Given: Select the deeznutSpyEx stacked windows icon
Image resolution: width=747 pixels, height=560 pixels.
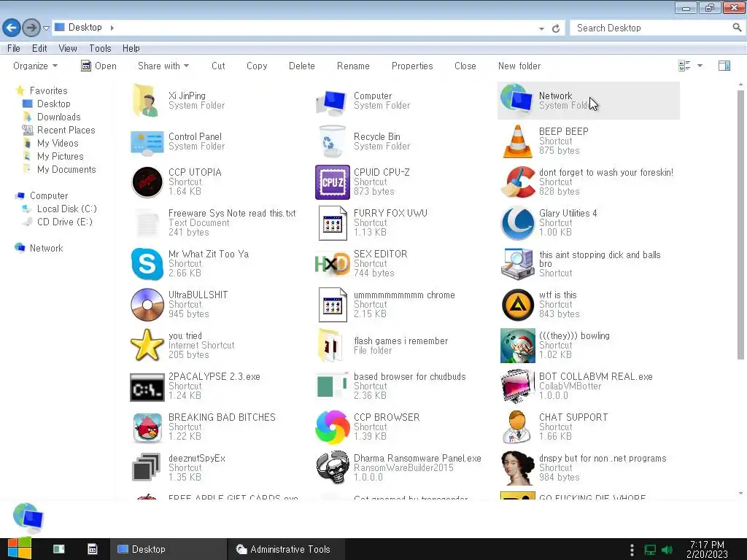Looking at the screenshot, I should [146, 467].
